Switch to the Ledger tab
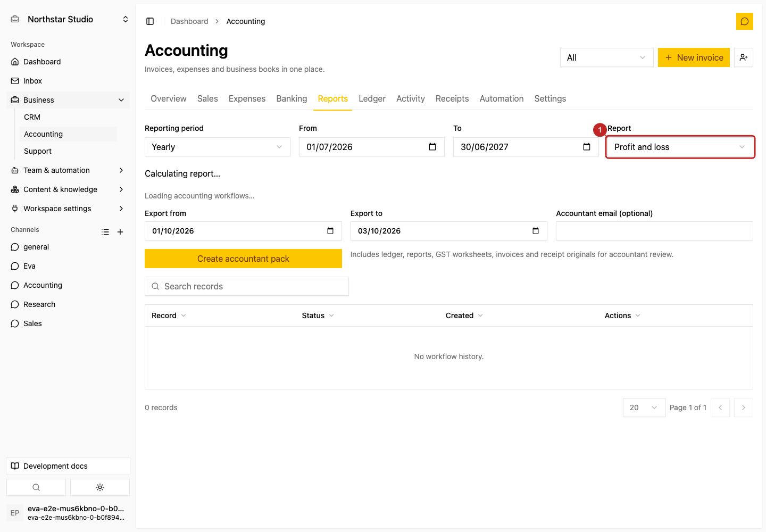The height and width of the screenshot is (532, 766). [372, 99]
